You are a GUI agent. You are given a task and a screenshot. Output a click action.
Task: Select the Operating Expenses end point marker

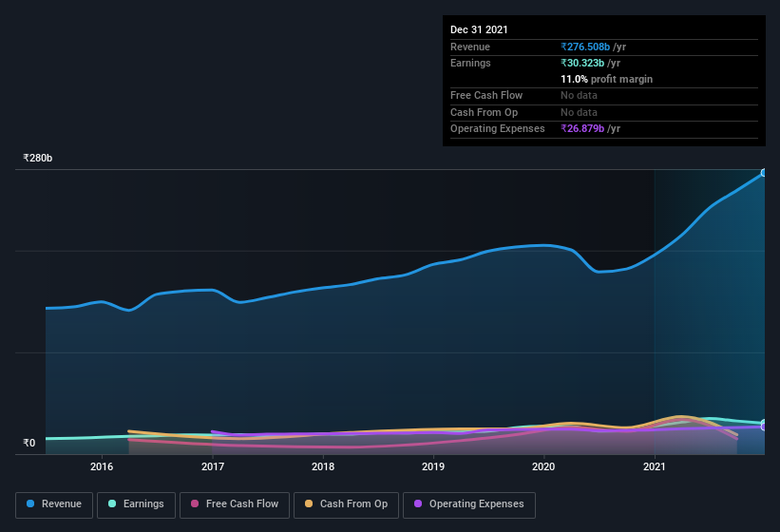[x=764, y=427]
